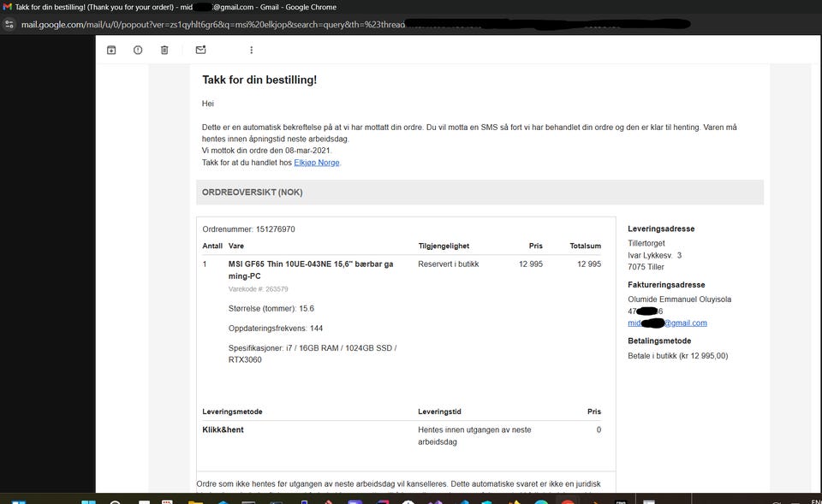Click the Leveringsmetode column header

[232, 412]
